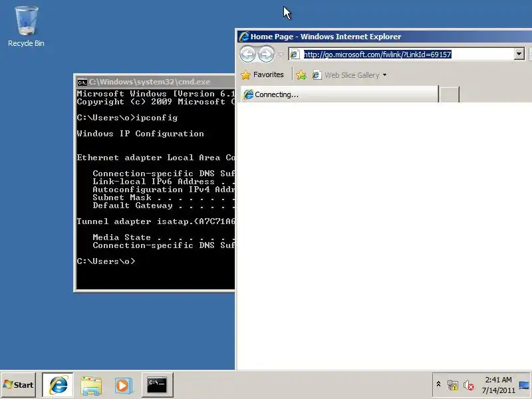Switch to Command Prompt taskbar button

(x=157, y=385)
